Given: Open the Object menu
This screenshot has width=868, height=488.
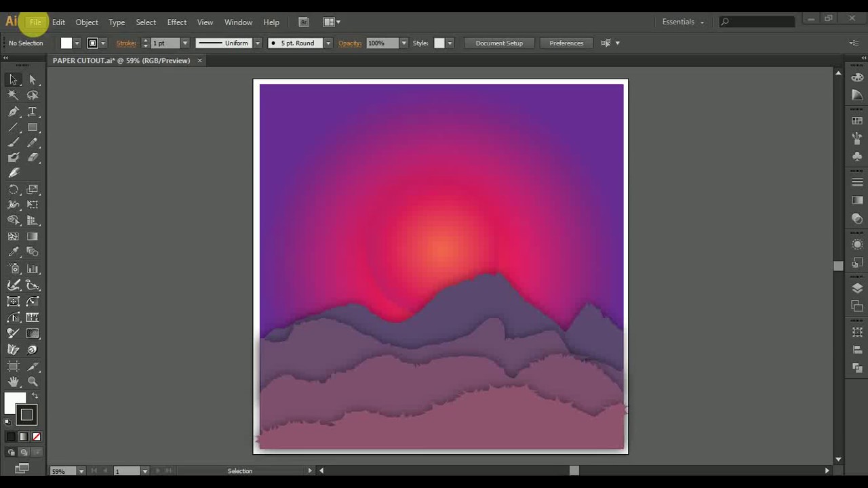Looking at the screenshot, I should (87, 22).
